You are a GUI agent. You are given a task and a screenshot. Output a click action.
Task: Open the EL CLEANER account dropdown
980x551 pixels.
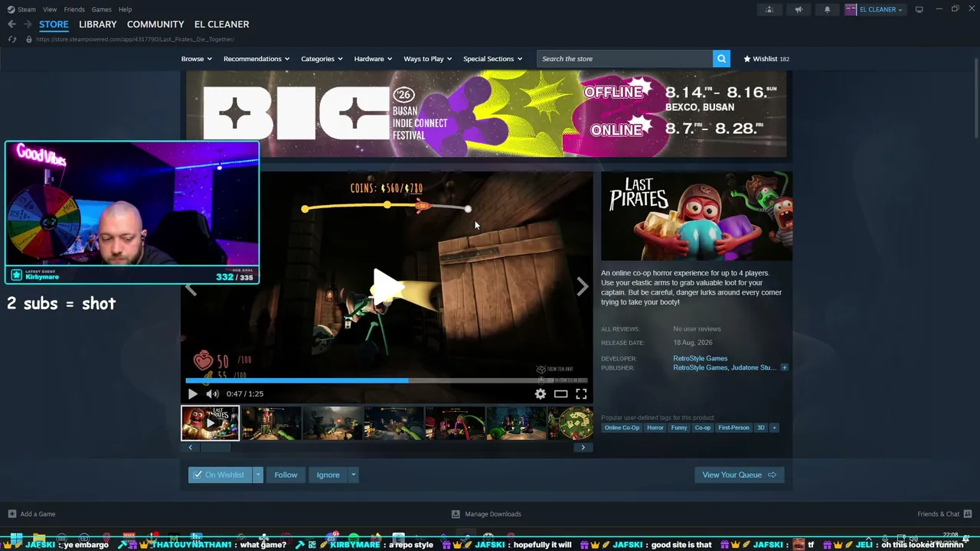pyautogui.click(x=875, y=9)
